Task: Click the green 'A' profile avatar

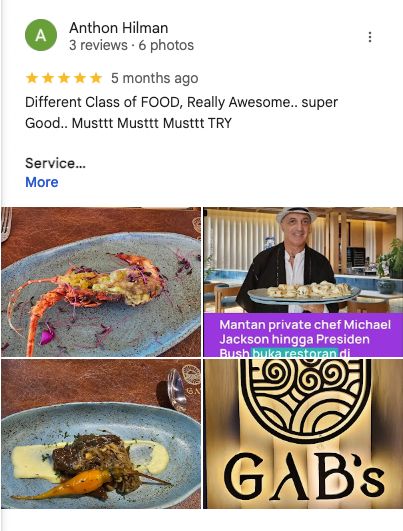Action: tap(41, 35)
